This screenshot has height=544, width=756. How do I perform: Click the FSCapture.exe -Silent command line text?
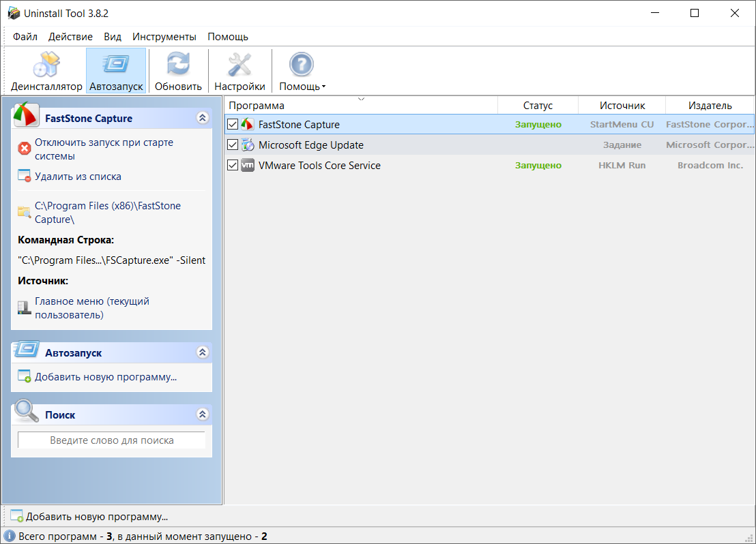pyautogui.click(x=111, y=260)
